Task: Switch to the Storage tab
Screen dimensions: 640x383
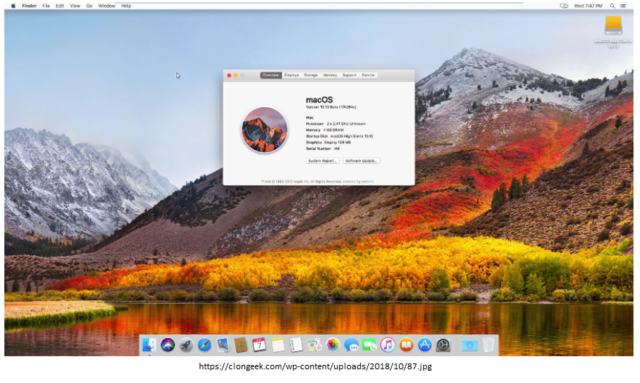Action: [x=311, y=75]
